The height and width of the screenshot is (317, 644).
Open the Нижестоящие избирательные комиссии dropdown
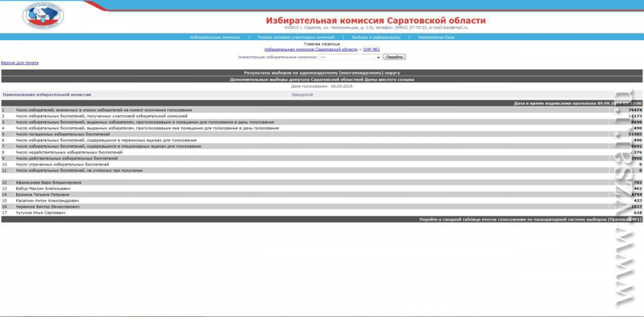[x=350, y=58]
